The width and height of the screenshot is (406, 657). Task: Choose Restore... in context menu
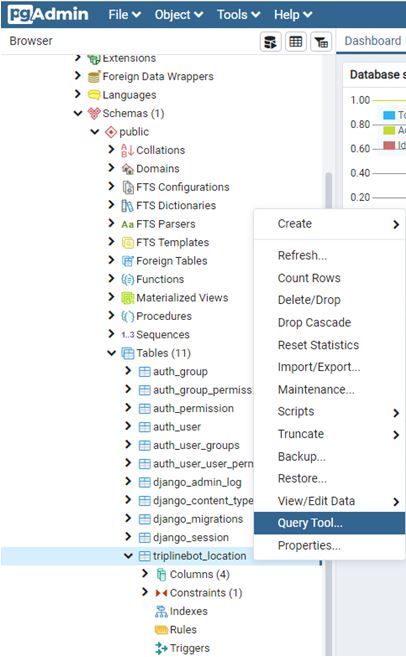click(x=329, y=479)
